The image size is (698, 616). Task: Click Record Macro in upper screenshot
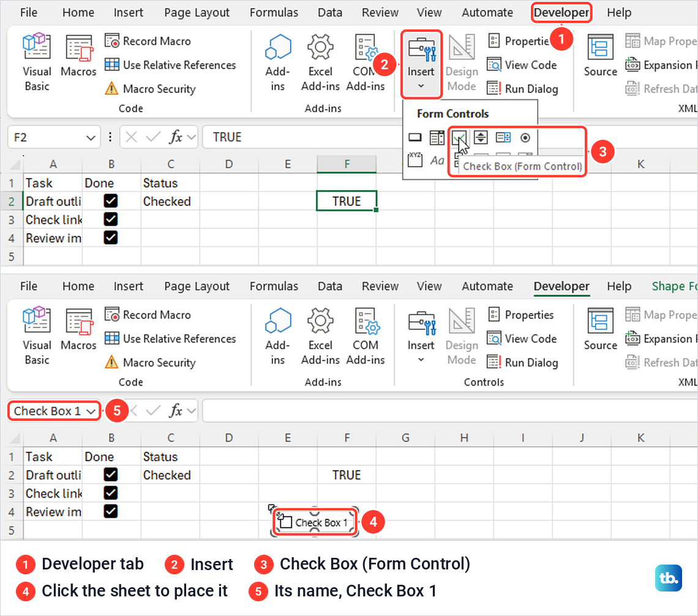click(x=148, y=41)
